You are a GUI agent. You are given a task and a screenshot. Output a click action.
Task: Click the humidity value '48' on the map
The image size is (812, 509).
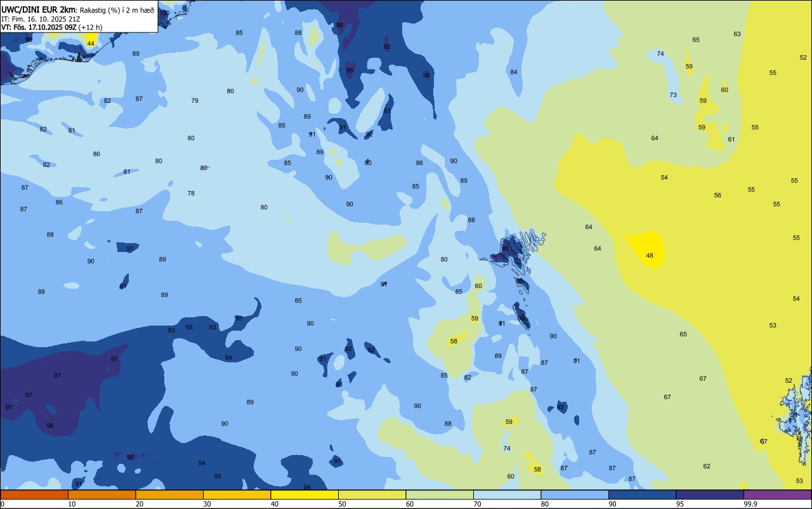(650, 256)
